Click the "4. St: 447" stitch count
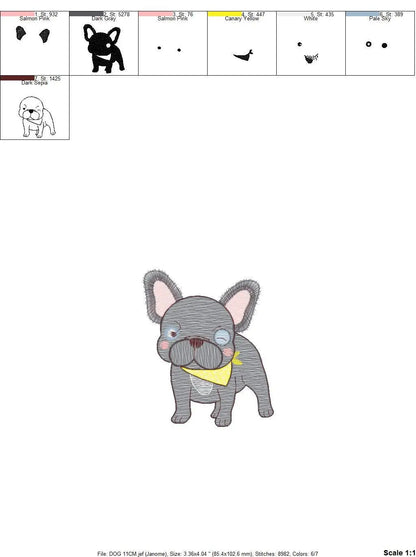This screenshot has width=416, height=557. click(x=253, y=14)
